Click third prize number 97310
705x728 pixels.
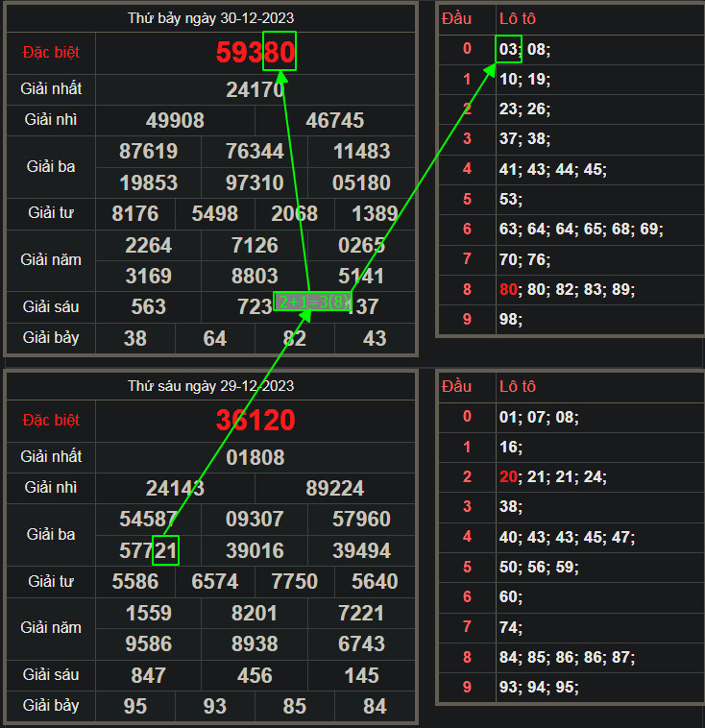tap(255, 182)
